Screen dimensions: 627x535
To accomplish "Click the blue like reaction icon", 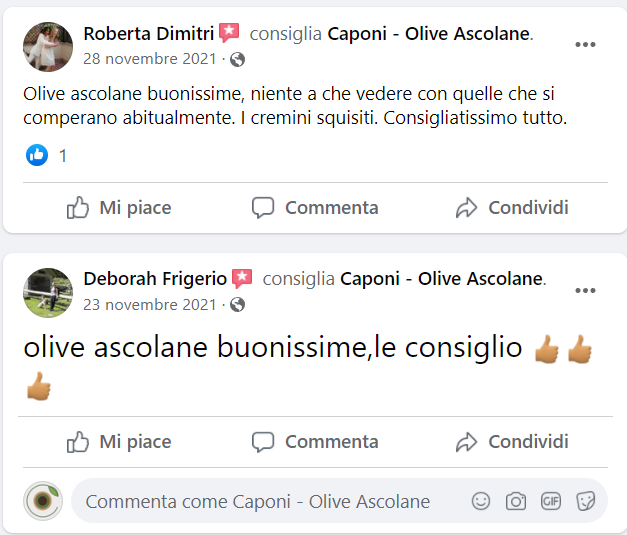I will [37, 155].
